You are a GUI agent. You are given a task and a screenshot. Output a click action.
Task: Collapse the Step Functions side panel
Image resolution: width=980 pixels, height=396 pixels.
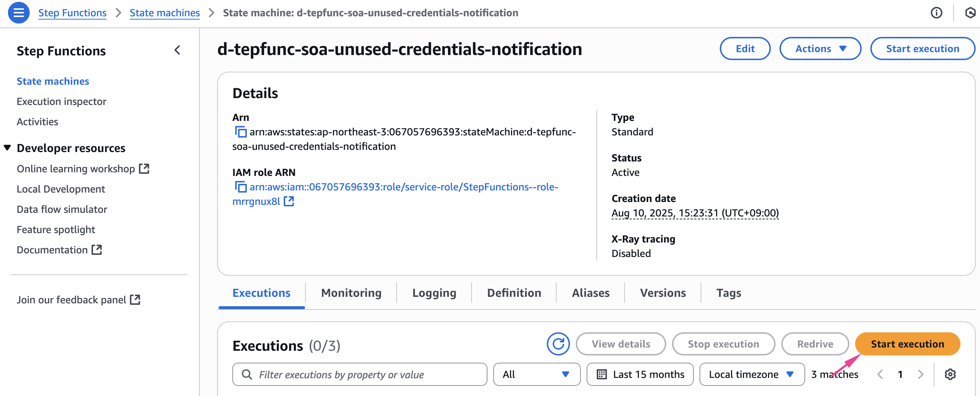coord(177,50)
